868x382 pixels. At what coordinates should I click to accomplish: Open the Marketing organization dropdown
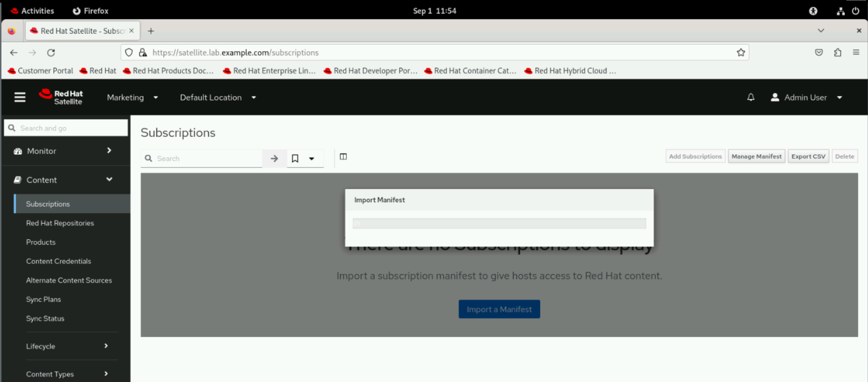click(132, 97)
